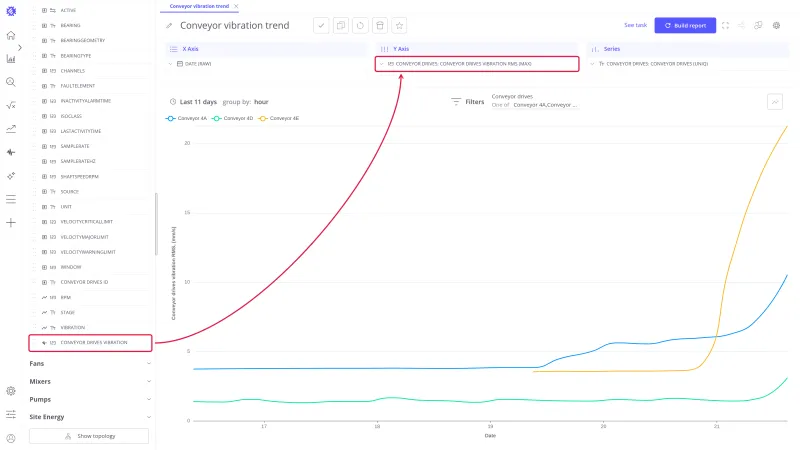Toggle Conveyor 4D series in legend
Image resolution: width=800 pixels, height=450 pixels.
click(x=233, y=118)
